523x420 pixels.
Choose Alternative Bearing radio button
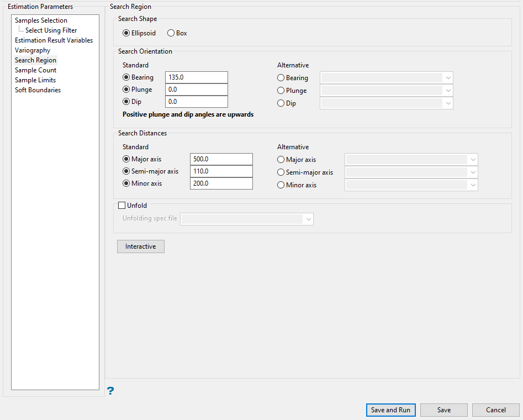tap(281, 78)
